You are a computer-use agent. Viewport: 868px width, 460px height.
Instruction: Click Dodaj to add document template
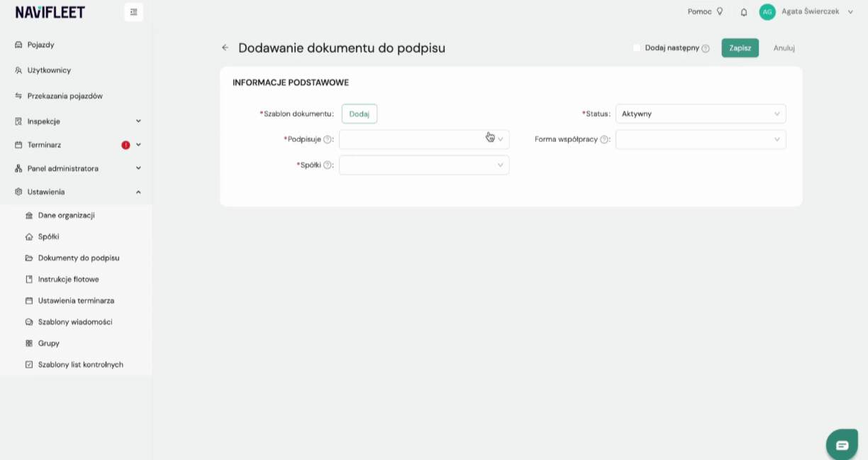360,114
